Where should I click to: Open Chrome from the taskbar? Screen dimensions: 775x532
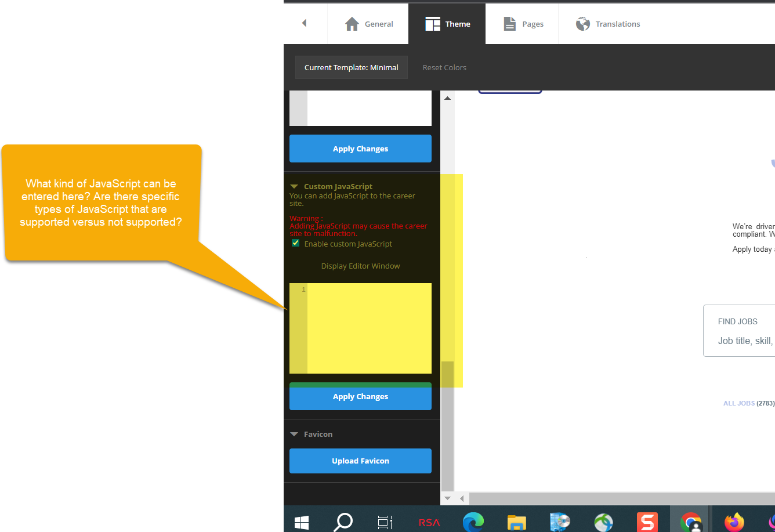click(690, 522)
